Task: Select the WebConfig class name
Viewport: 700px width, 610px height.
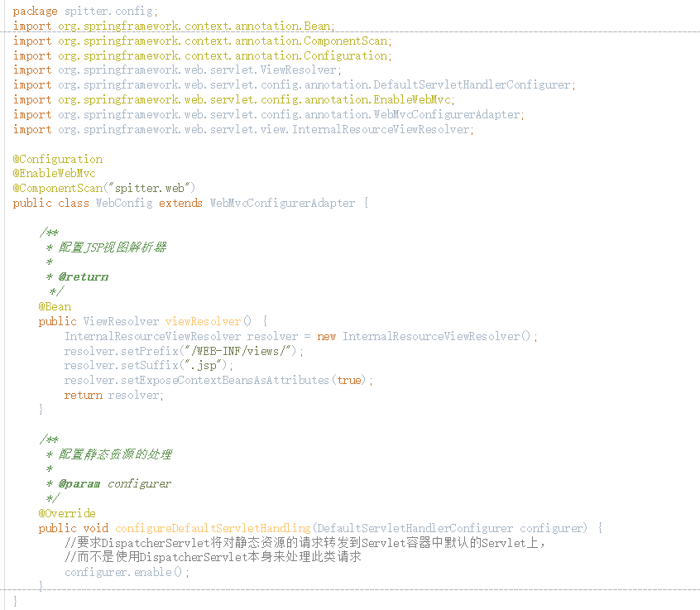Action: [x=124, y=203]
